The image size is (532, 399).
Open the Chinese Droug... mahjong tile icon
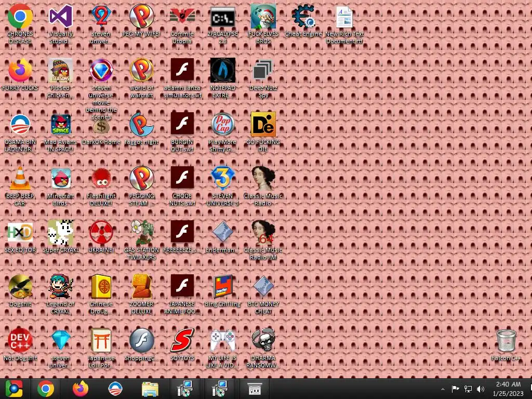click(101, 294)
